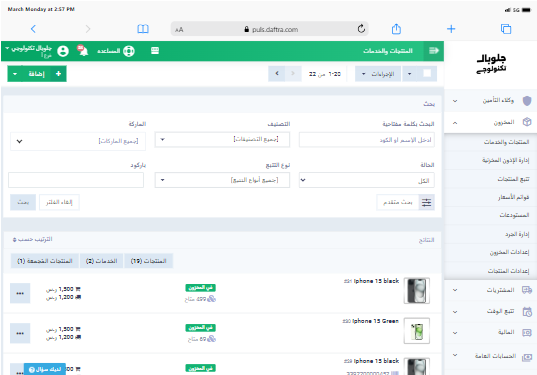Click the جلوبال تكنولوجي company logo

[x=491, y=64]
